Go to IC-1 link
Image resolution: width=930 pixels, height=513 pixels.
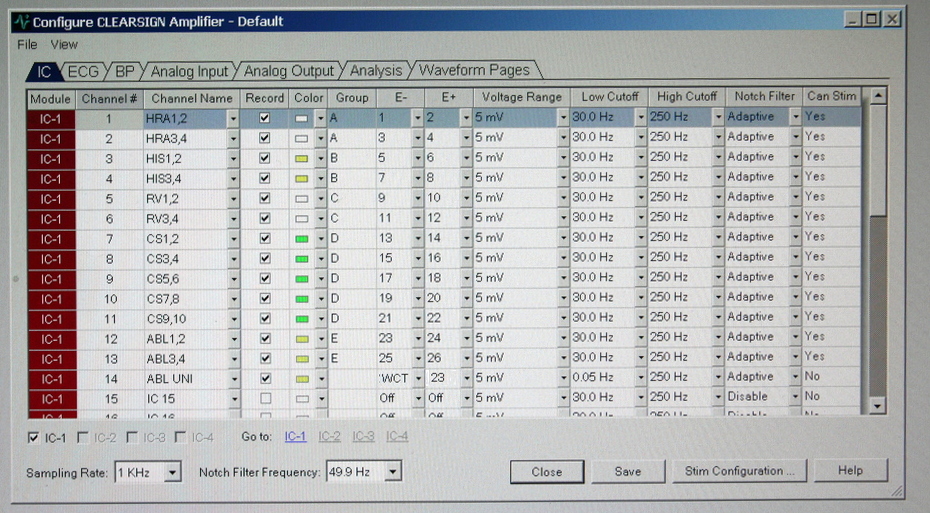pyautogui.click(x=295, y=437)
